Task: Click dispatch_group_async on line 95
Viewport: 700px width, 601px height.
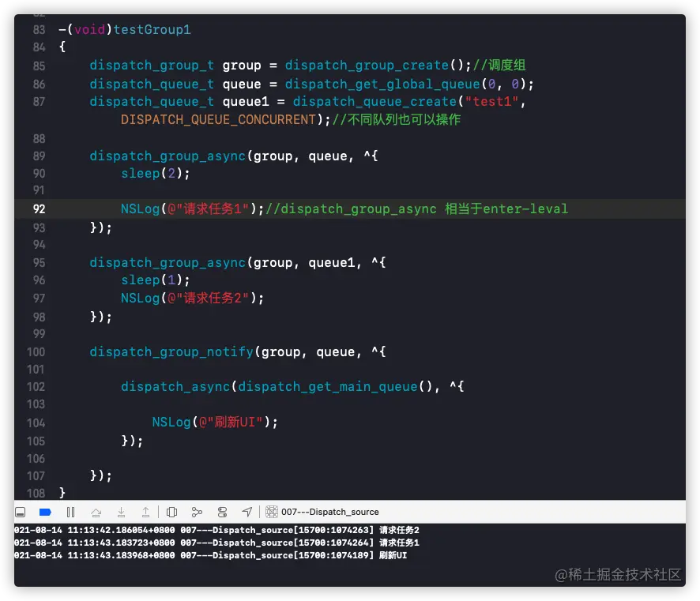Action: point(167,262)
